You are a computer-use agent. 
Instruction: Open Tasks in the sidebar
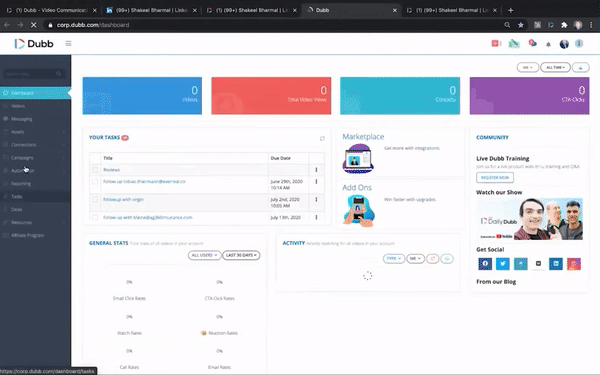(x=35, y=196)
